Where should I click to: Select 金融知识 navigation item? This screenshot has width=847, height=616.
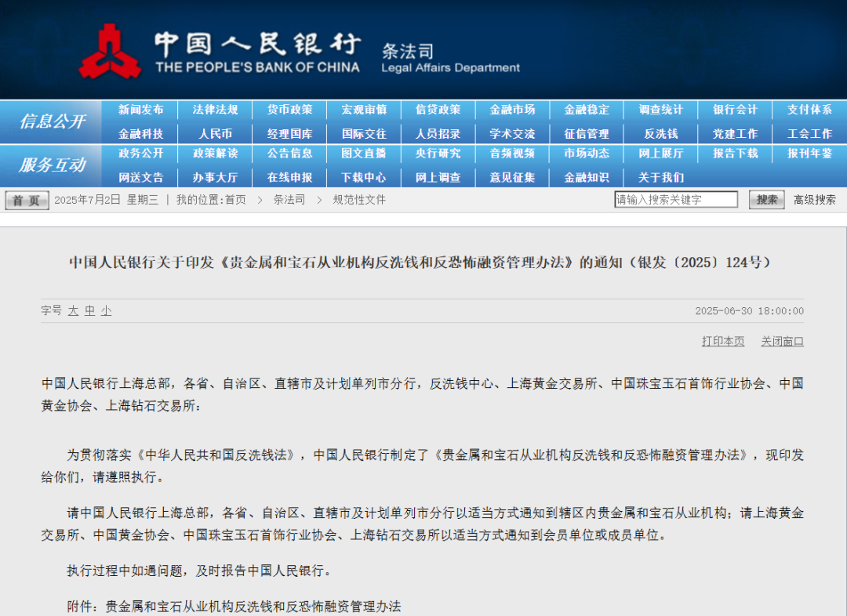[x=587, y=177]
